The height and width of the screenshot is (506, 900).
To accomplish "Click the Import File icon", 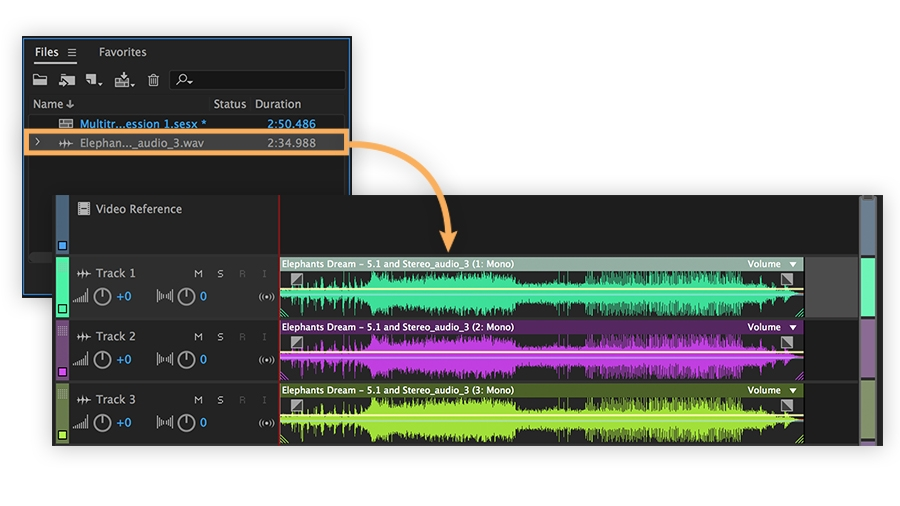I will point(67,80).
